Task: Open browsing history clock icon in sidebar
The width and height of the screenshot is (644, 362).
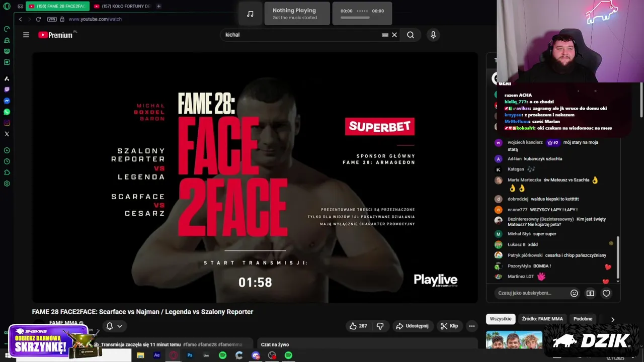Action: 7,161
